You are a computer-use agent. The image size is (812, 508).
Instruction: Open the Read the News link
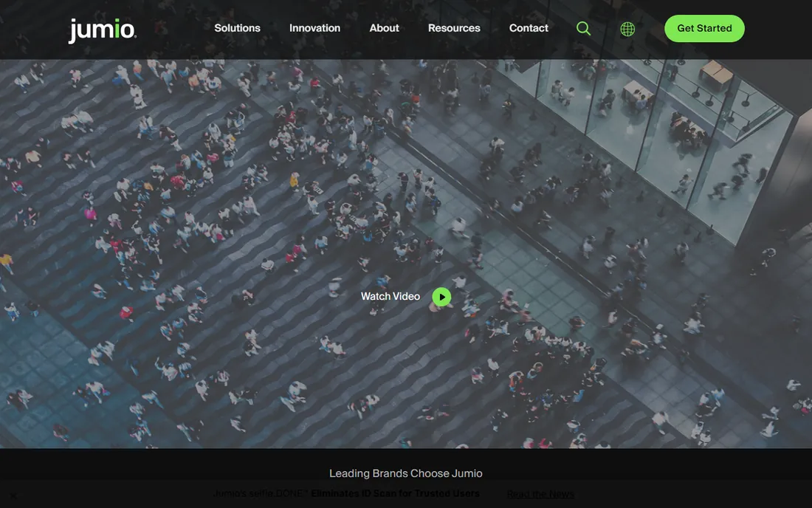[540, 494]
